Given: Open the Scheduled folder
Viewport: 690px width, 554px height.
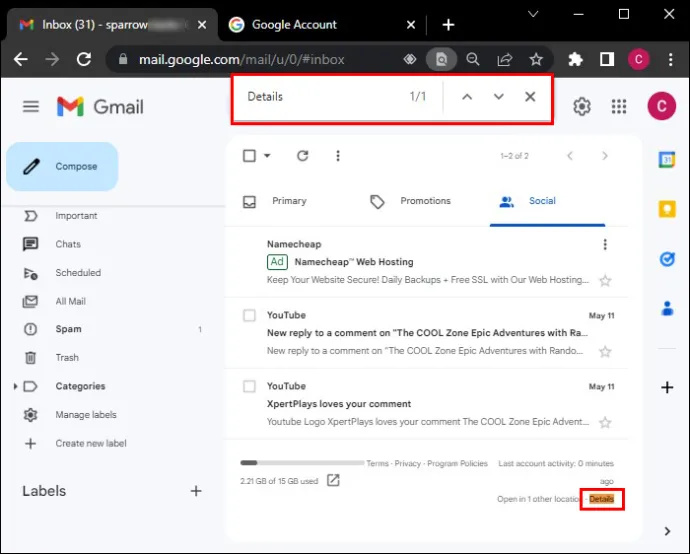Looking at the screenshot, I should (x=78, y=273).
